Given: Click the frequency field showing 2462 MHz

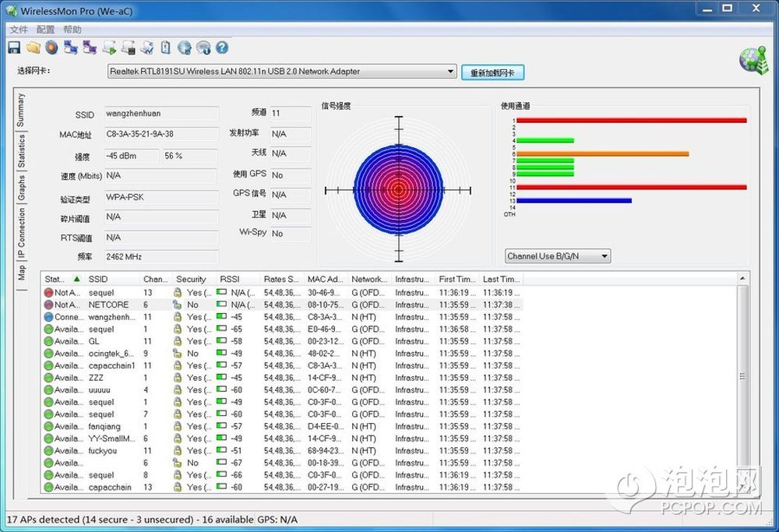Looking at the screenshot, I should [x=161, y=257].
